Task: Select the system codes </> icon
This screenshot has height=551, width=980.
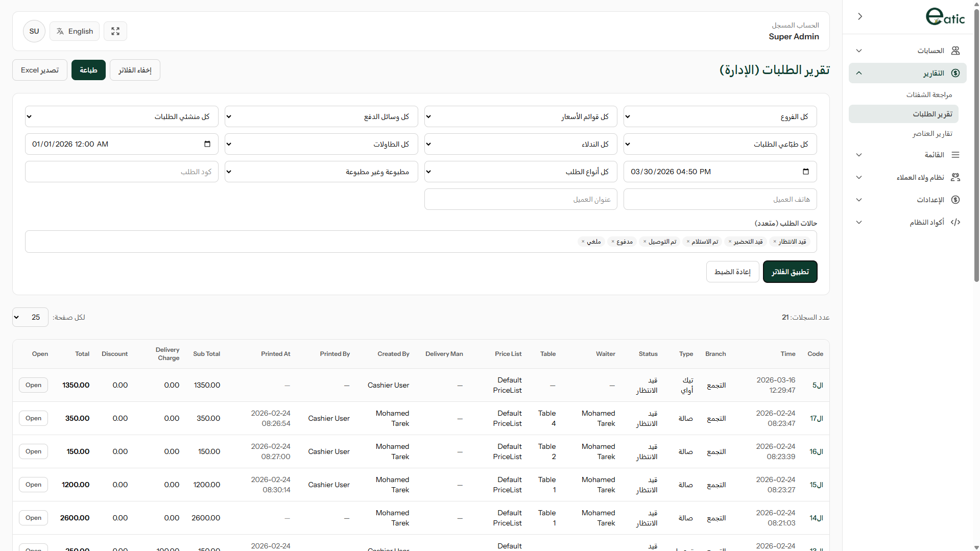Action: pos(956,222)
